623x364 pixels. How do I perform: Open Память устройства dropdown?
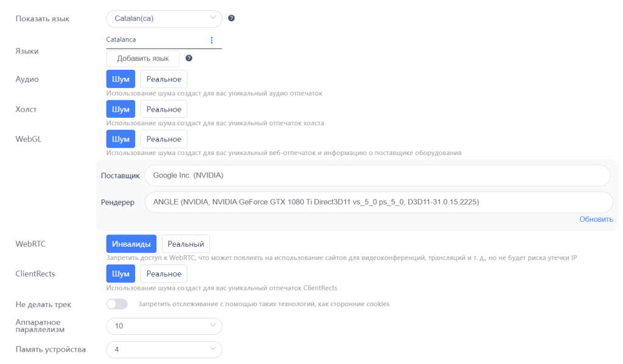pyautogui.click(x=164, y=349)
